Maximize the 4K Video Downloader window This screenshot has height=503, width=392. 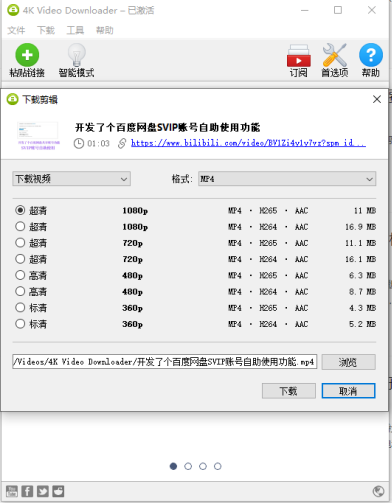pos(338,10)
